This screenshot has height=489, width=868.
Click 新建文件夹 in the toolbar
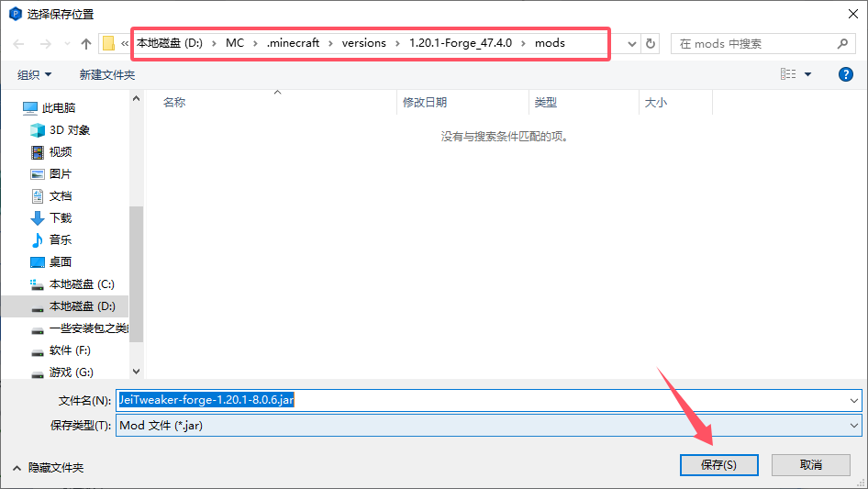pos(106,74)
